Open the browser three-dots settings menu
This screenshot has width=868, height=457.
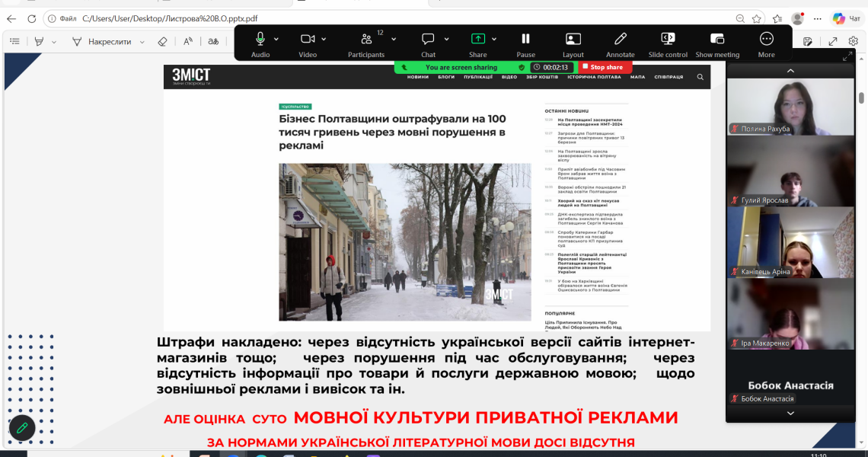[x=818, y=18]
